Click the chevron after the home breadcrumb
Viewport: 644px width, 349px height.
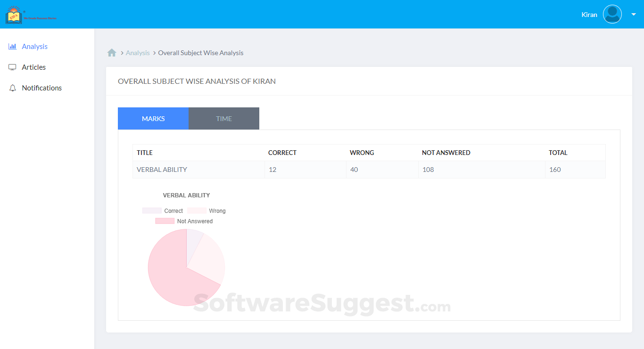point(121,53)
